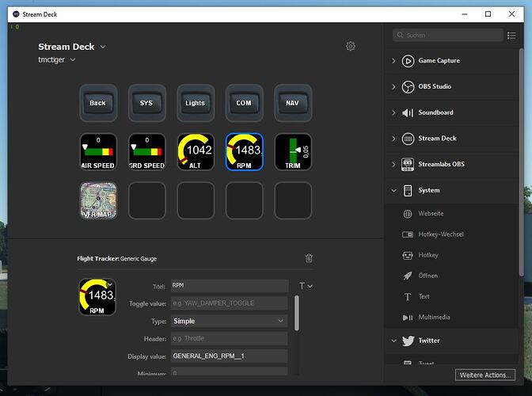Open the title text style dropdown
Viewport: 532px width, 396px height.
click(306, 286)
